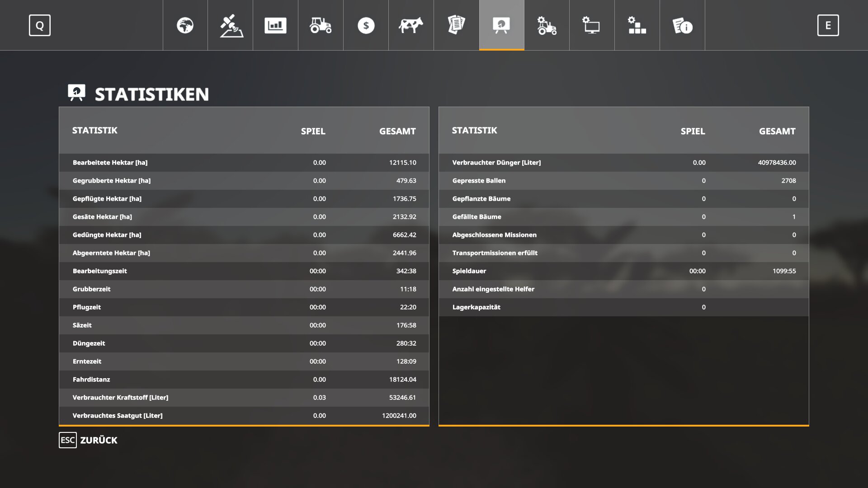
Task: Open the world map globe tab
Action: pos(185,25)
